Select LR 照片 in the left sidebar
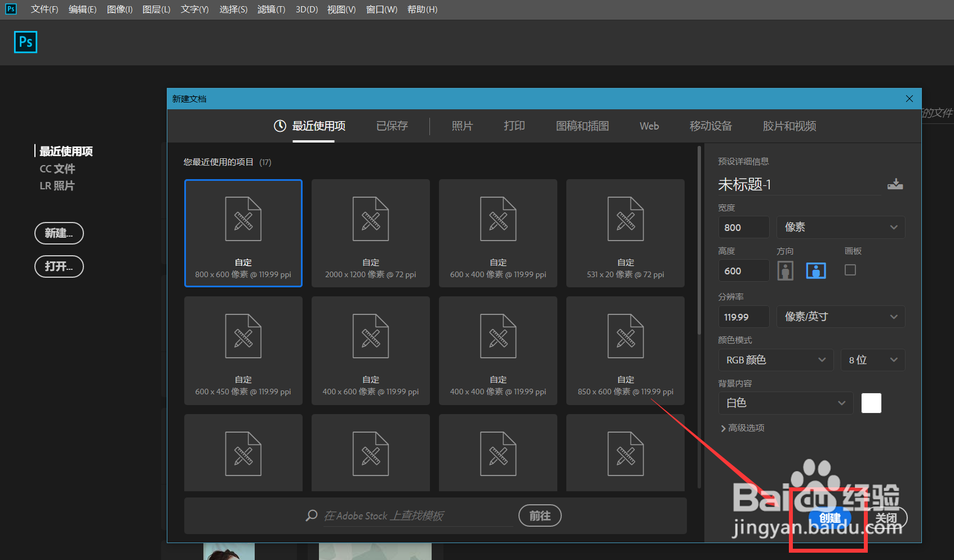954x560 pixels. (57, 185)
